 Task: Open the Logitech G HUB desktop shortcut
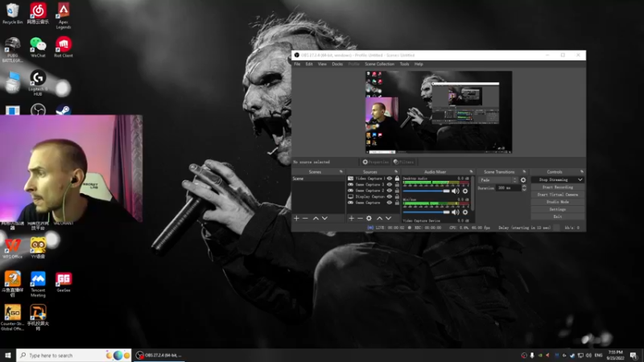(38, 83)
